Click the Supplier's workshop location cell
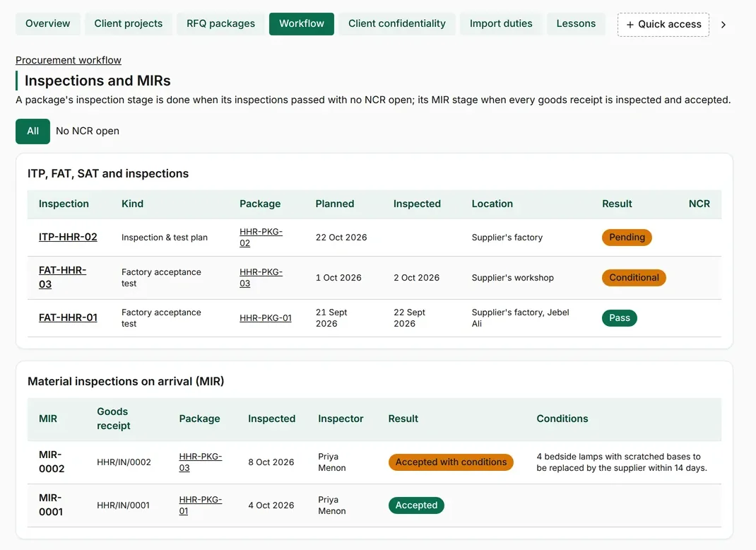The height and width of the screenshot is (550, 756). tap(512, 278)
